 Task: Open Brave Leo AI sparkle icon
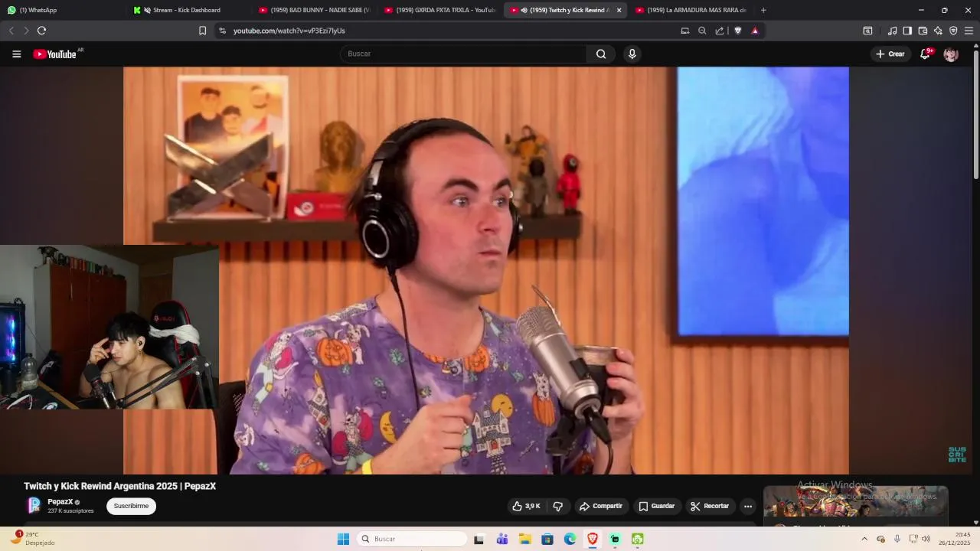point(938,31)
